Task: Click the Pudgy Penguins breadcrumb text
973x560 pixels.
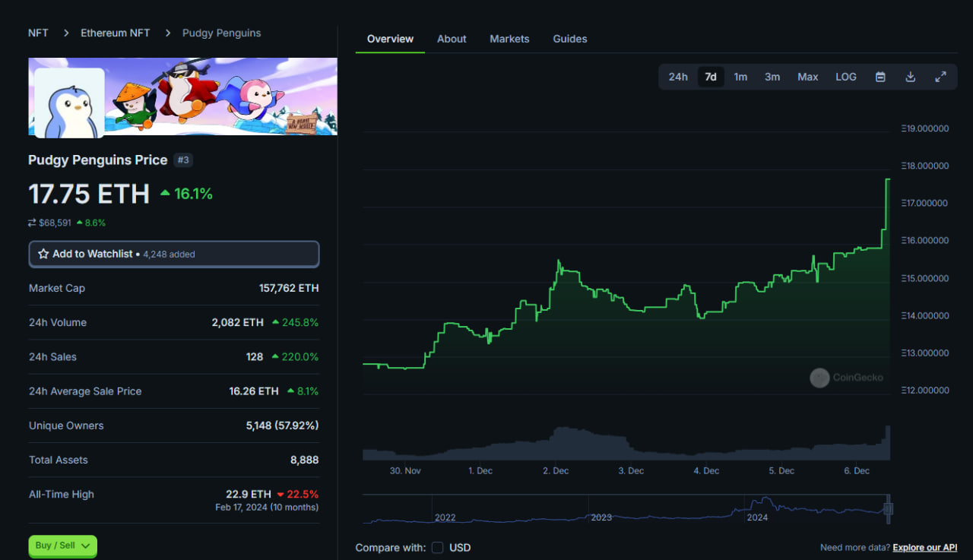Action: 221,33
